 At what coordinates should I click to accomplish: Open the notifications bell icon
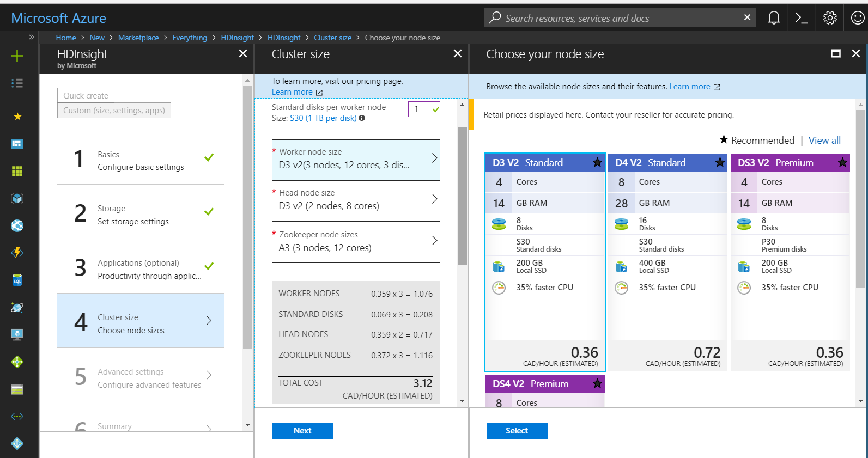coord(774,18)
